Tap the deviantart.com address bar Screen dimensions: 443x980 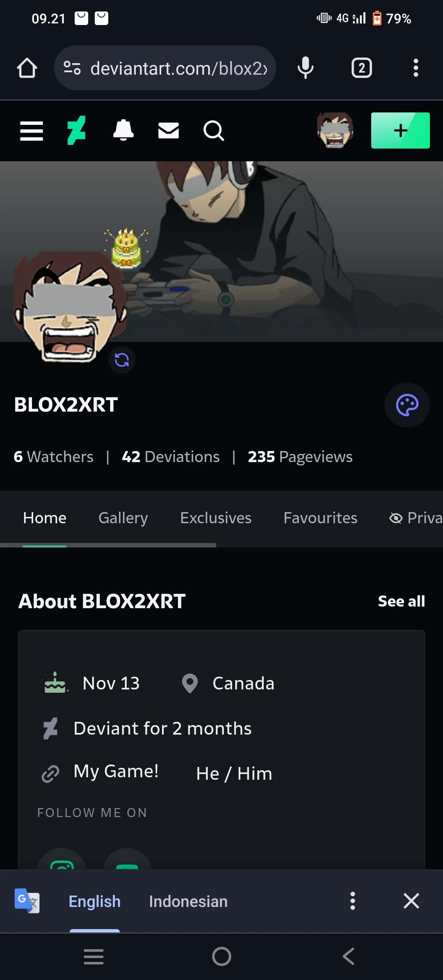[x=165, y=68]
